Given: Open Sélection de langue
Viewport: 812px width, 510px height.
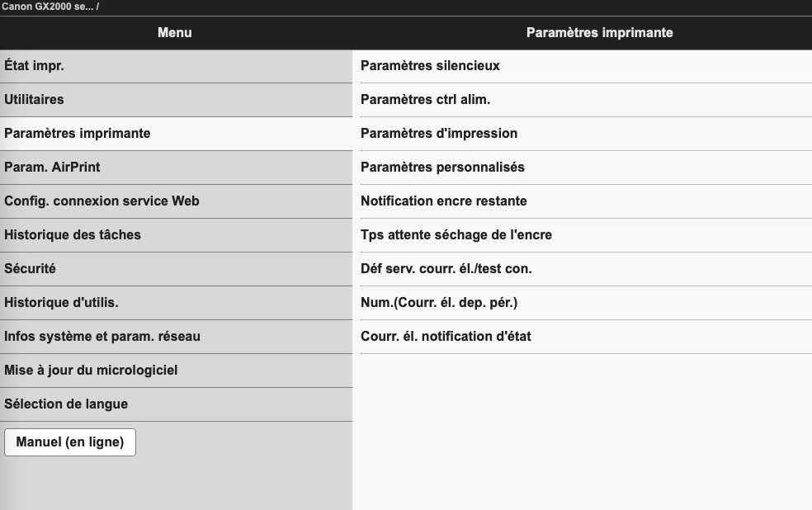Looking at the screenshot, I should [x=66, y=404].
